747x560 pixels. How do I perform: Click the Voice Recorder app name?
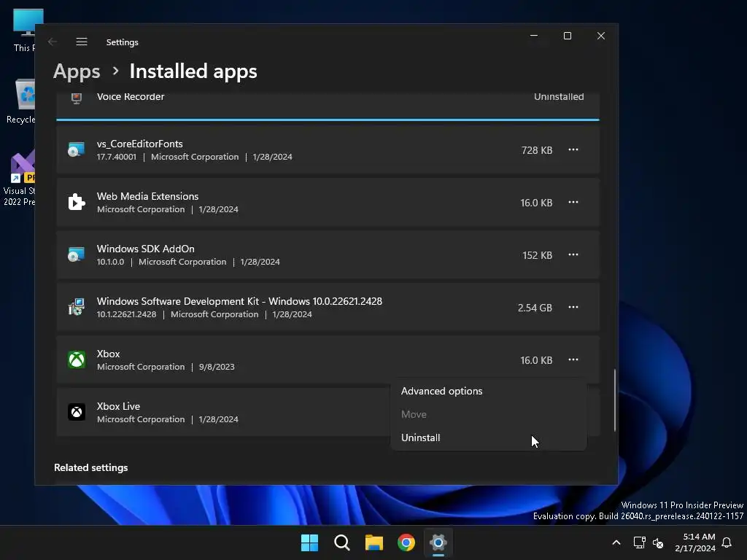131,97
